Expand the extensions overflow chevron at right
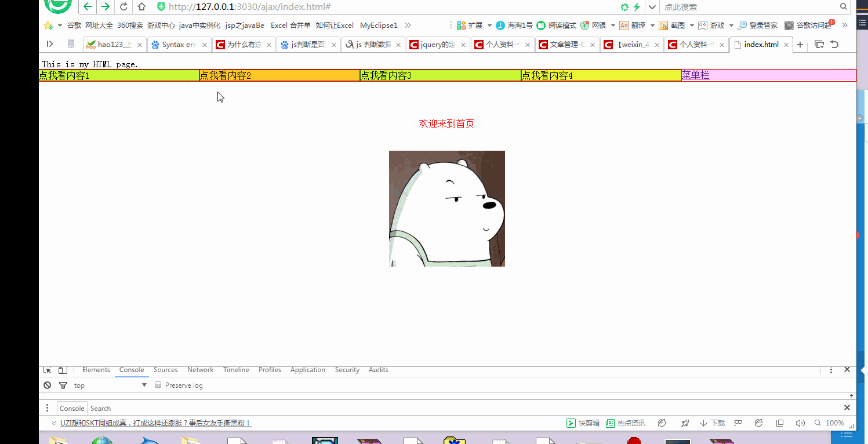This screenshot has width=868, height=444. [845, 26]
